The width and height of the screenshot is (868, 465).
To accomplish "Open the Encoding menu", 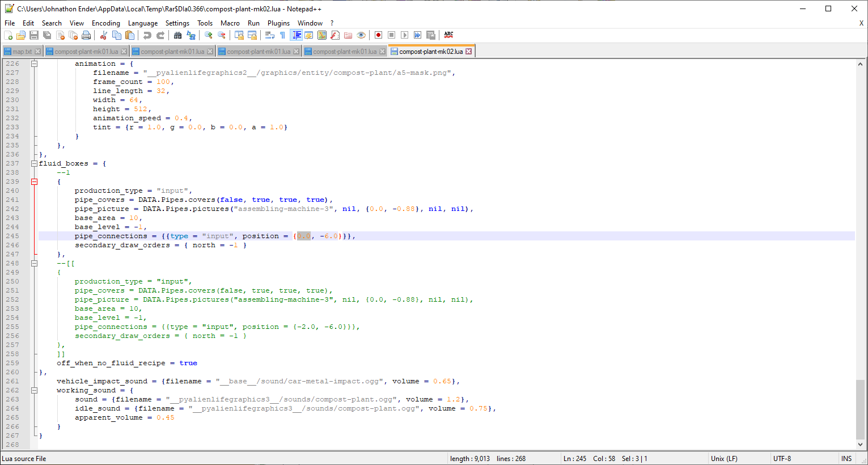I will click(x=106, y=23).
